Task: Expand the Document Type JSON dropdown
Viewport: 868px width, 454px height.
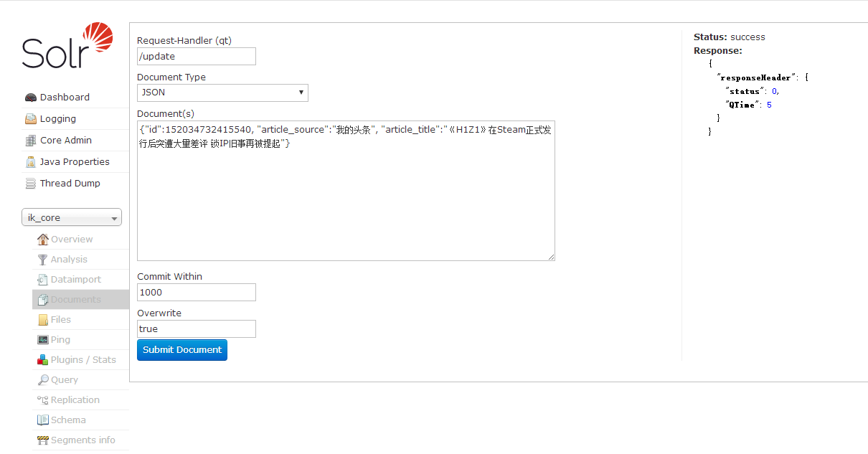Action: (222, 93)
